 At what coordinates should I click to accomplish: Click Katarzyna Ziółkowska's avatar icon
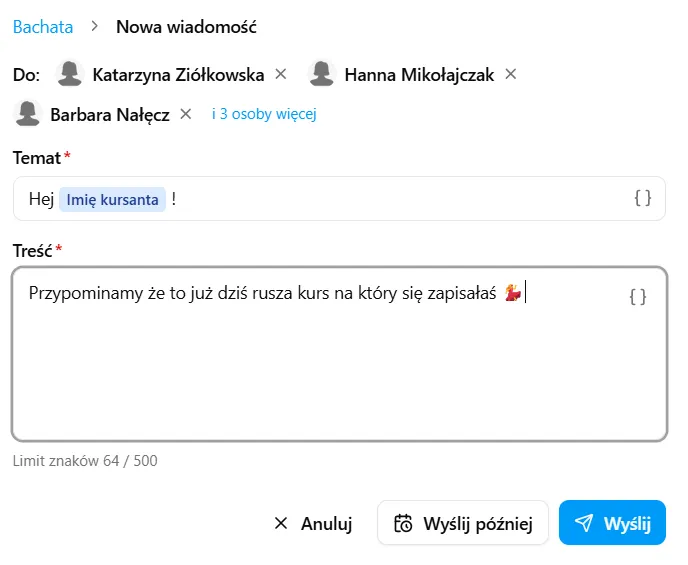tap(69, 73)
